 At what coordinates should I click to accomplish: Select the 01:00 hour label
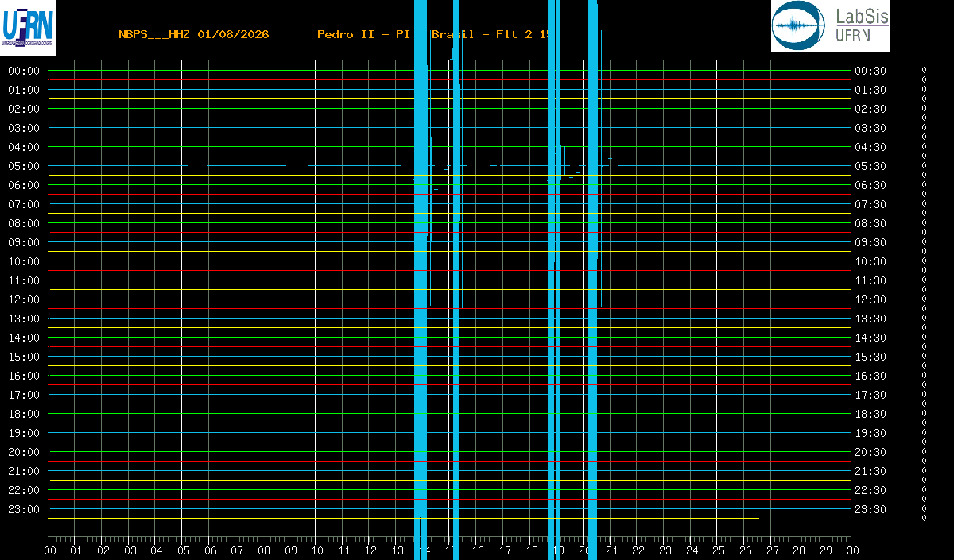[24, 90]
